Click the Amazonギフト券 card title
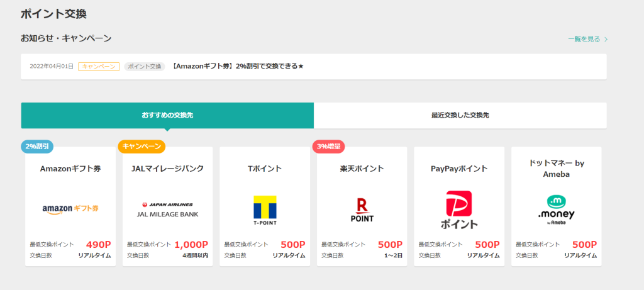 (x=70, y=169)
